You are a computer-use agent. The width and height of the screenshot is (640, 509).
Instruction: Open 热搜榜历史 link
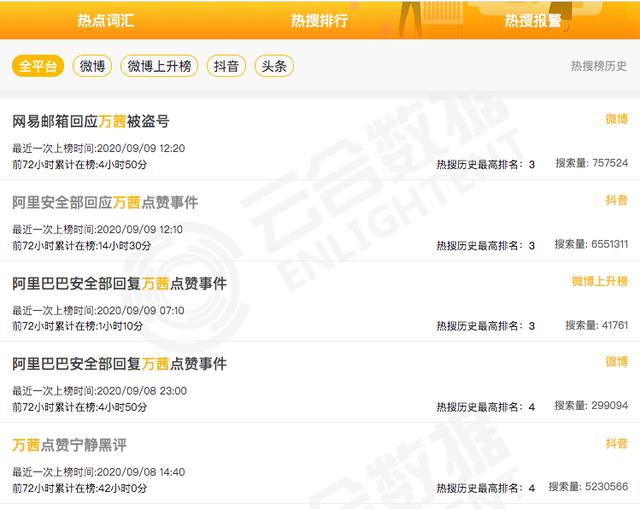pyautogui.click(x=598, y=66)
